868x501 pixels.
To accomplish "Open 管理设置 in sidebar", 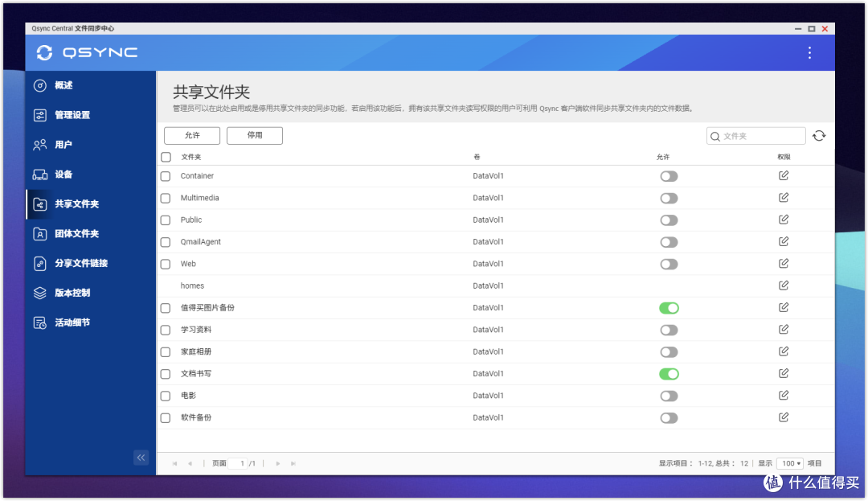I will tap(91, 115).
